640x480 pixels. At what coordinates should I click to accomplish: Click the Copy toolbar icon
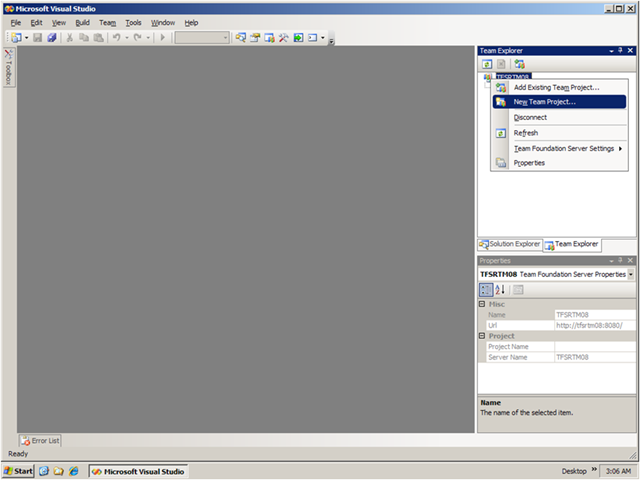84,38
